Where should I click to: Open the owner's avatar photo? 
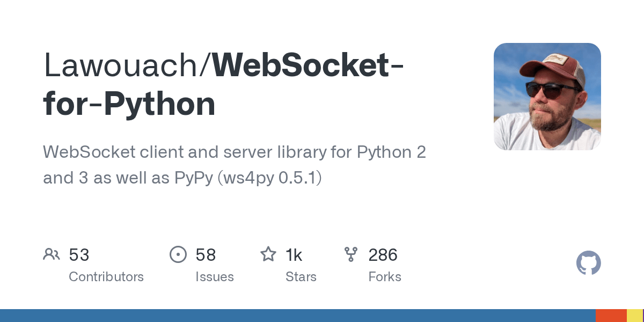(x=547, y=97)
